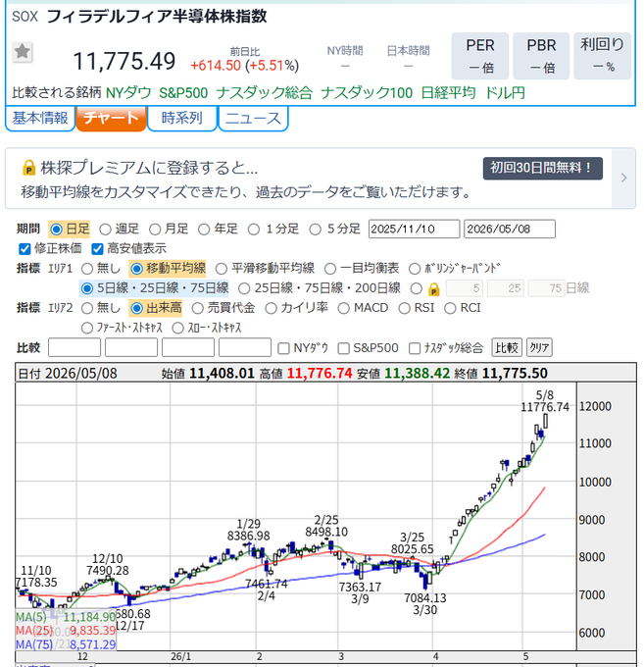Select RCI indicator radio
Viewport: 644px width, 667px height.
[450, 308]
